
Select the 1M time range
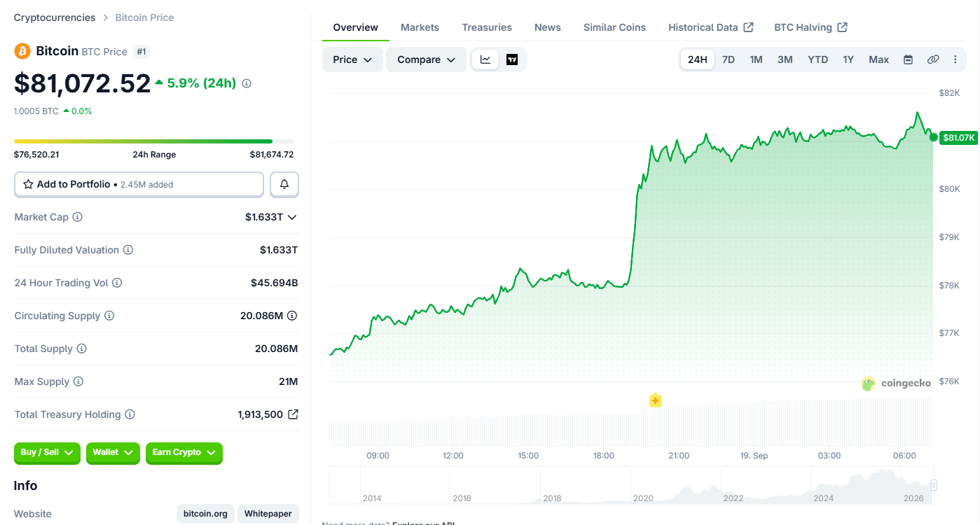pyautogui.click(x=757, y=59)
